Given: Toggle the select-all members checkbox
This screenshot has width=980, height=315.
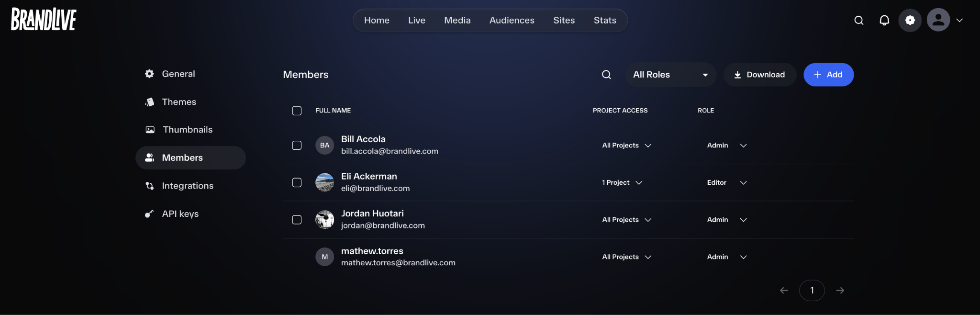Looking at the screenshot, I should coord(297,111).
